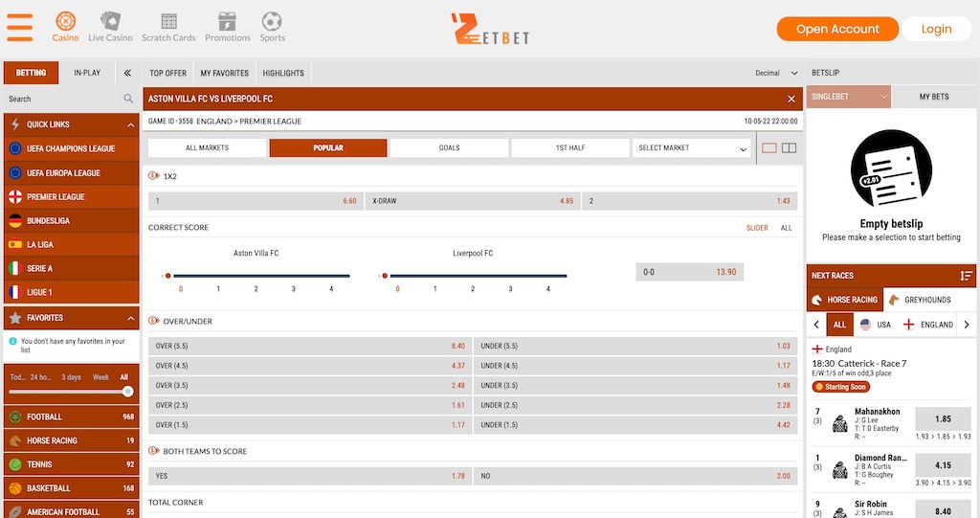Open the Live Casino cards icon
Screen dimensions: 980x518
coord(110,21)
